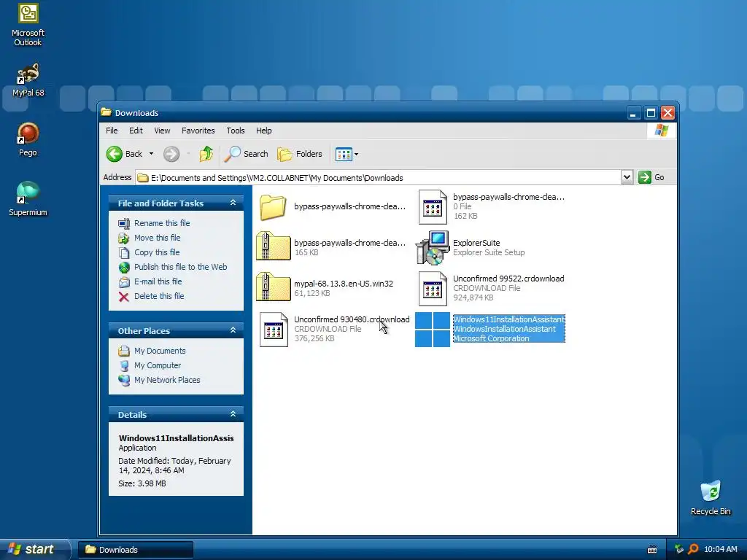Screen dimensions: 747x560
Task: Click the Unconfirmed 99522.crdownload name text
Action: (x=508, y=279)
